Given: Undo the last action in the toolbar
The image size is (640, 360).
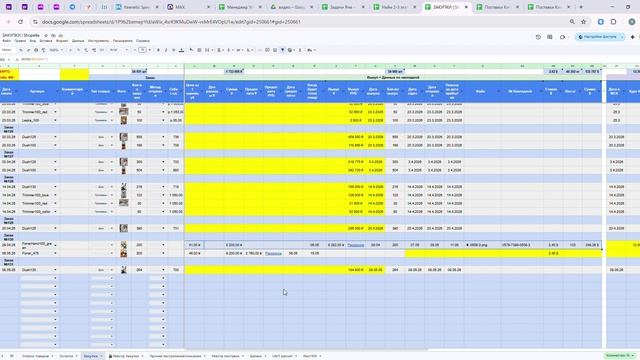Looking at the screenshot, I should 21,50.
